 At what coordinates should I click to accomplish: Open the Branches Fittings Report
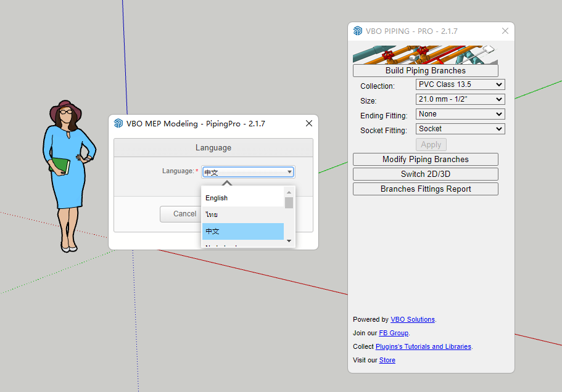click(425, 189)
